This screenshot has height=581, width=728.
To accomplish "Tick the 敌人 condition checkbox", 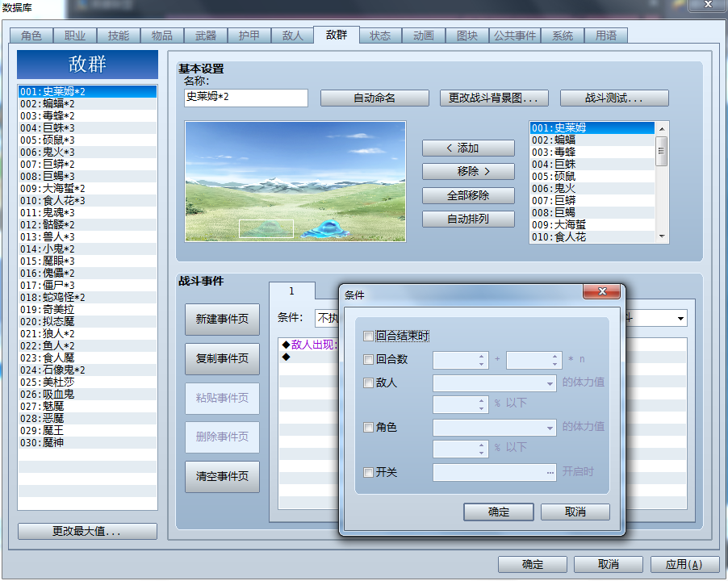I will (x=368, y=382).
